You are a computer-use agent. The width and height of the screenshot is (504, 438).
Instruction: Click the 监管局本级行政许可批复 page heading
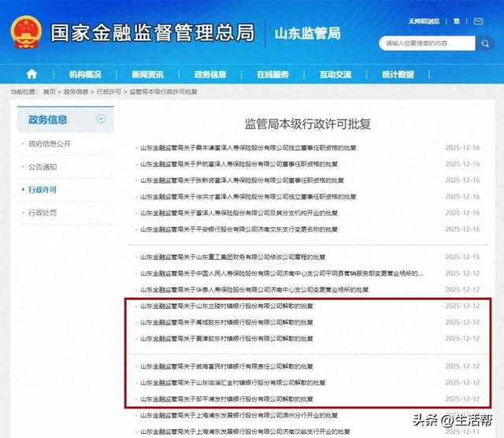pos(308,124)
